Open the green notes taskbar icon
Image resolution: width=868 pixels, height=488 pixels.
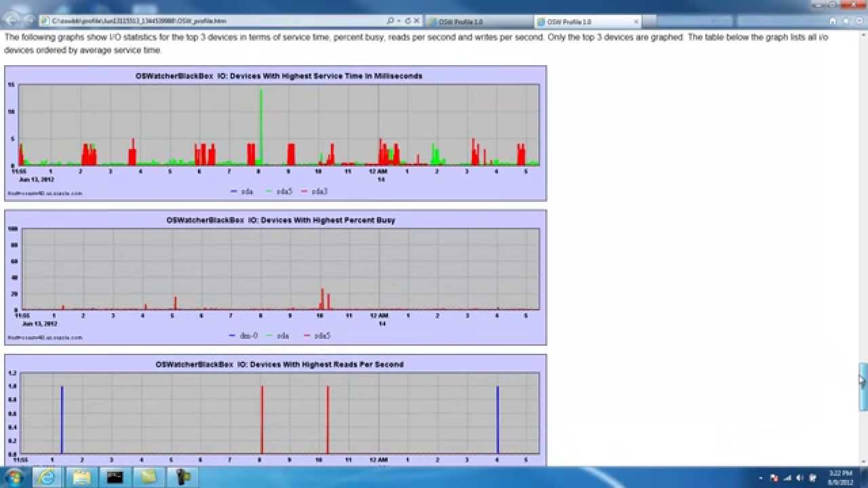(x=149, y=477)
